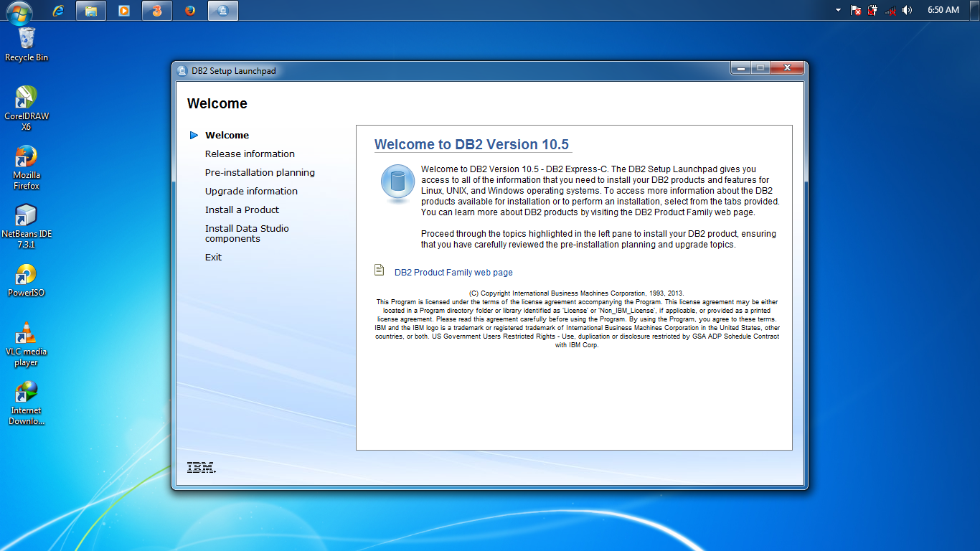Screen dimensions: 980x551
Task: Open Install Data Studio components
Action: click(x=247, y=233)
